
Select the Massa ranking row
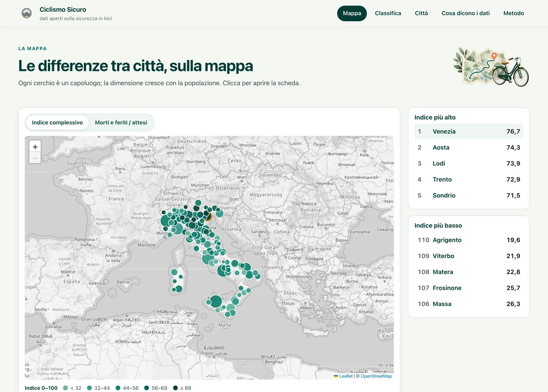(469, 304)
